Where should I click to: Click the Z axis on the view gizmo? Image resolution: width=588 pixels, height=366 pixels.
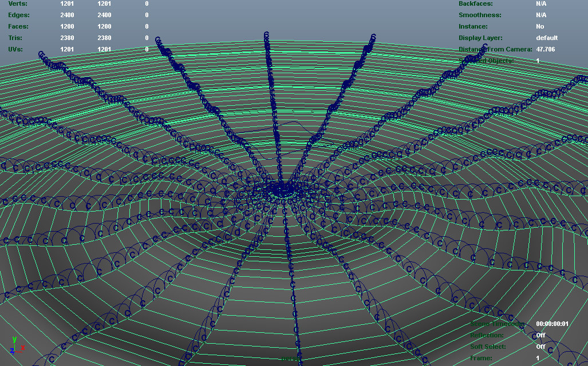click(x=12, y=352)
